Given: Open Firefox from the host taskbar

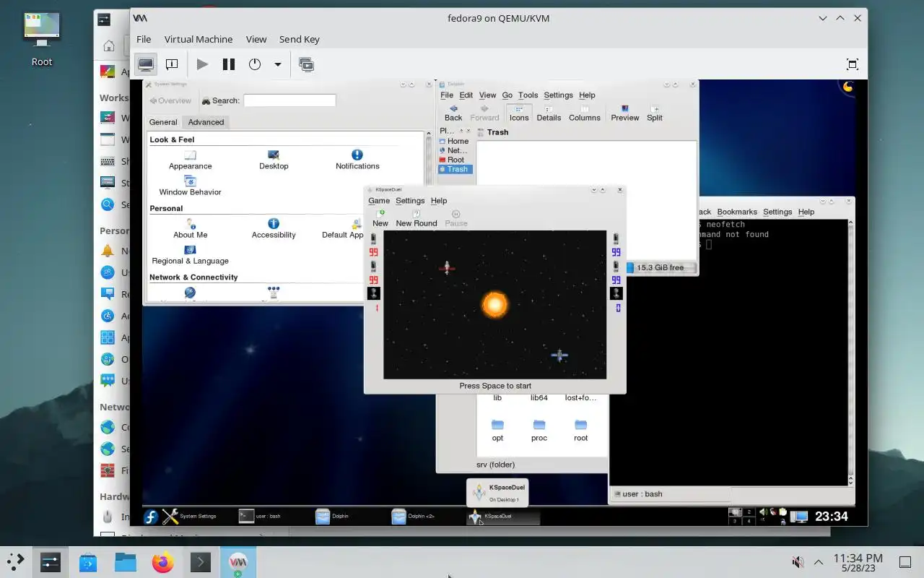Looking at the screenshot, I should [x=162, y=562].
